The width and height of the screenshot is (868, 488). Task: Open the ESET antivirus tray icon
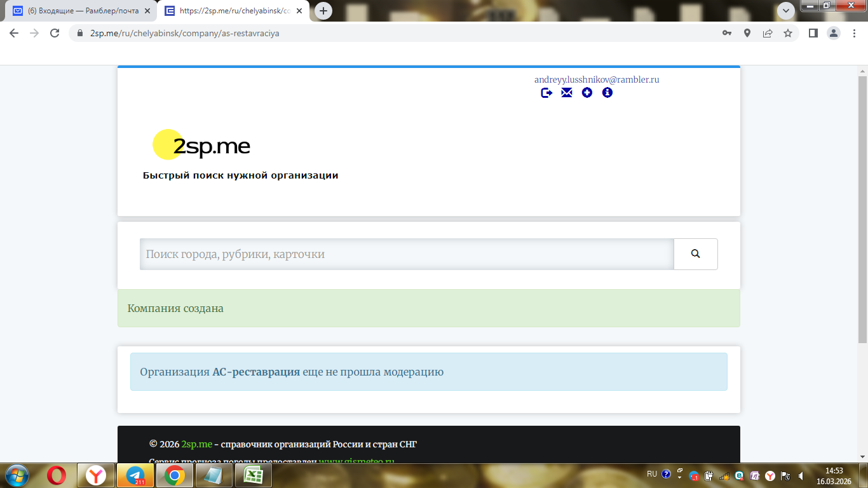740,475
